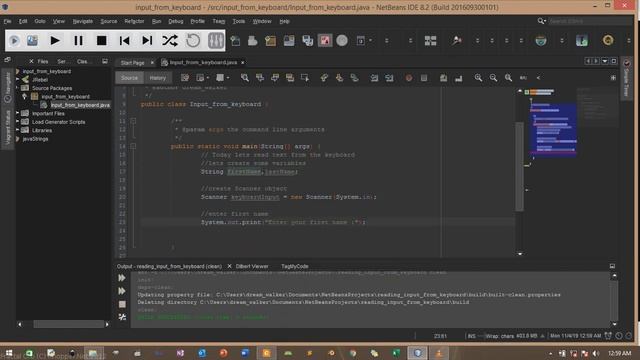Viewport: 640px width, 360px height.
Task: Collapse code fold at line 14
Action: coord(133,146)
